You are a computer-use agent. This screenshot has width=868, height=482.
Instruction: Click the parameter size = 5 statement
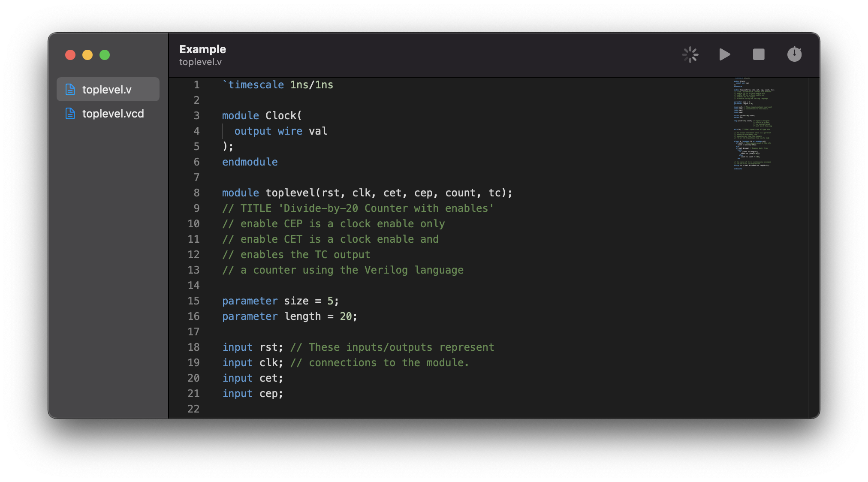[x=280, y=301]
